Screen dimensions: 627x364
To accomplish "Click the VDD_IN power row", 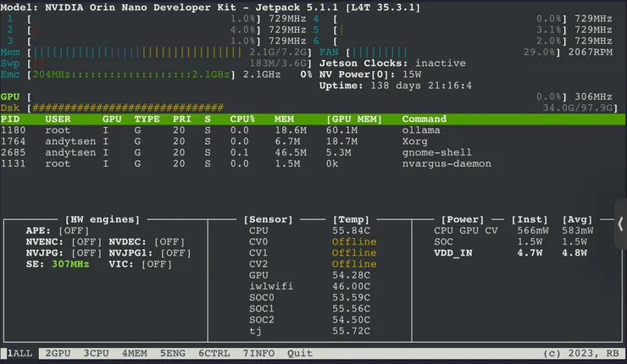I will coord(511,253).
